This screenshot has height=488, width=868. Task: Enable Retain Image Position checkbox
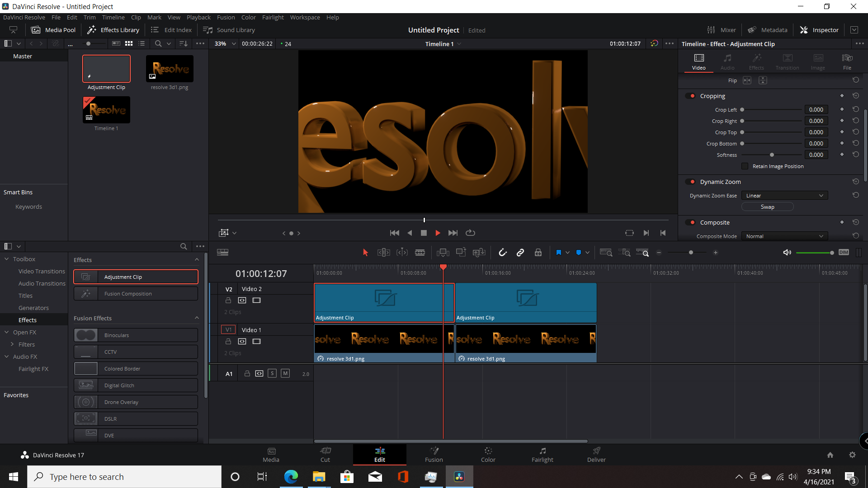point(745,166)
